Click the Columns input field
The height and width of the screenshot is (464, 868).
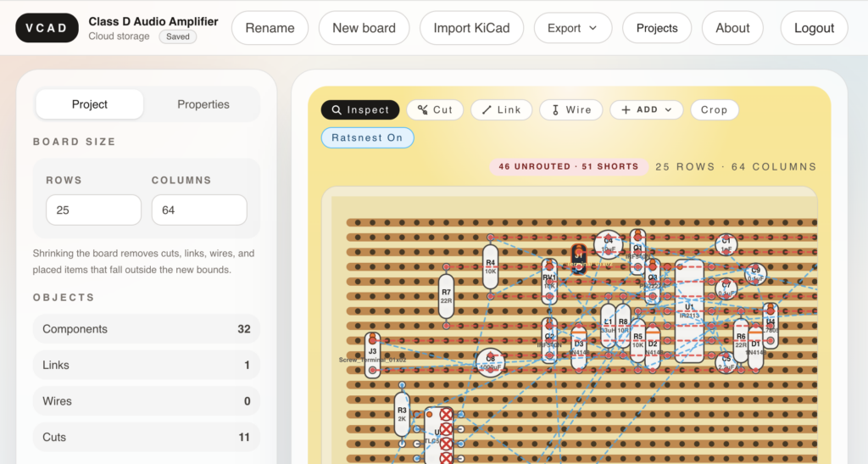[199, 210]
